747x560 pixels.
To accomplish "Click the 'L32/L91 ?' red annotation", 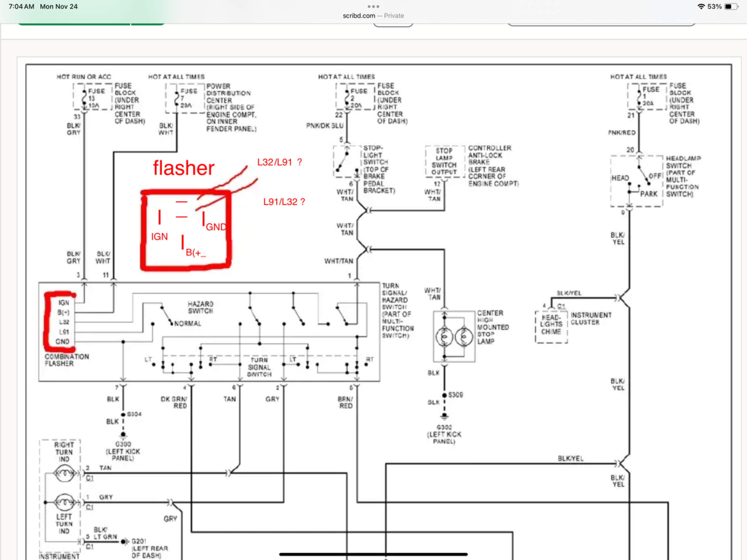I will (280, 163).
